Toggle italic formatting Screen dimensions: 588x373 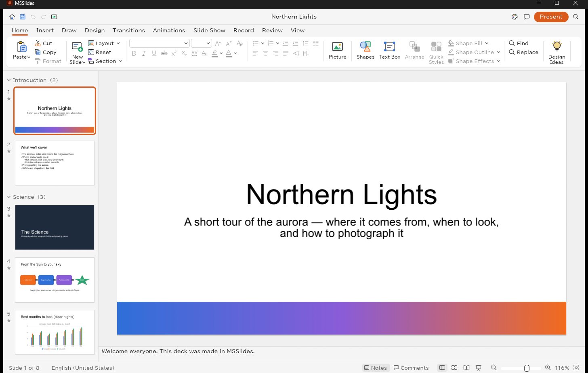[x=144, y=53]
